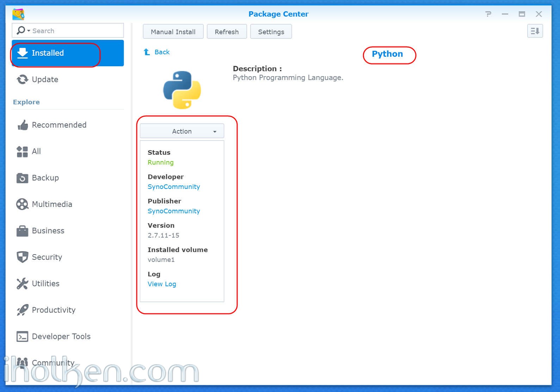
Task: Click the Update refresh arrows icon
Action: pyautogui.click(x=23, y=79)
